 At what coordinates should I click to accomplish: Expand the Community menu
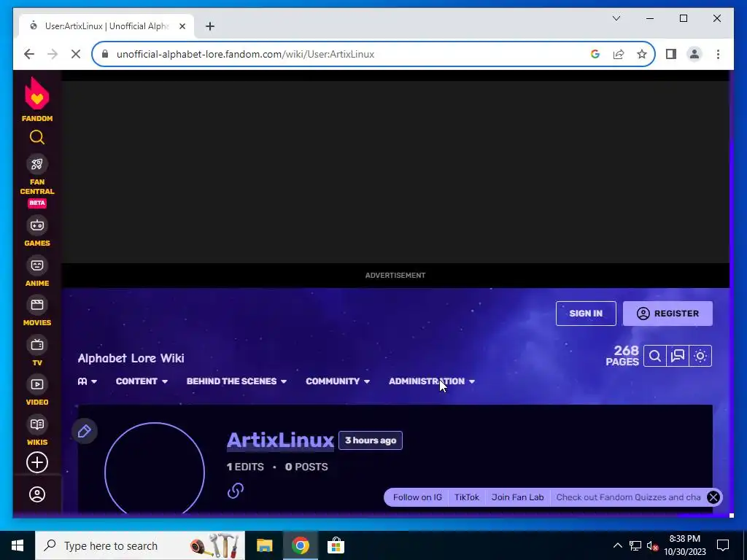coord(337,381)
